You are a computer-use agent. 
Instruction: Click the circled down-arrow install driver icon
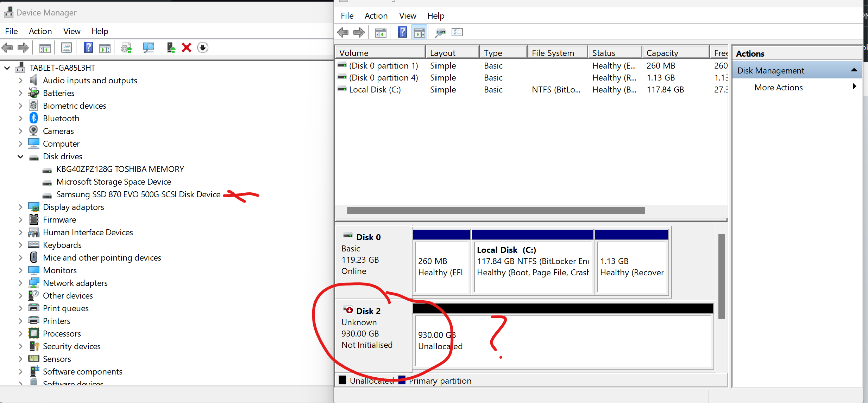(x=203, y=47)
